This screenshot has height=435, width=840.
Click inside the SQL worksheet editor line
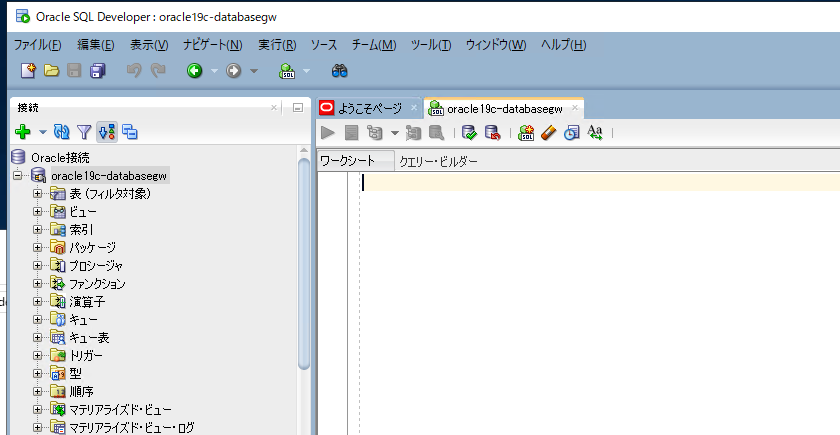(600, 183)
